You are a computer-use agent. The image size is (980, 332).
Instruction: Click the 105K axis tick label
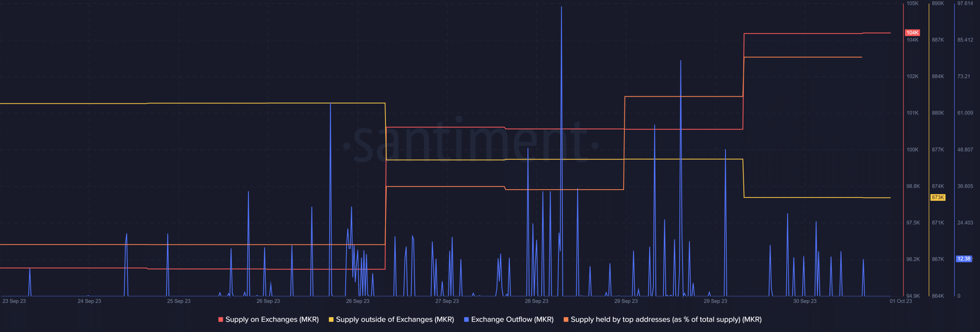[x=912, y=3]
